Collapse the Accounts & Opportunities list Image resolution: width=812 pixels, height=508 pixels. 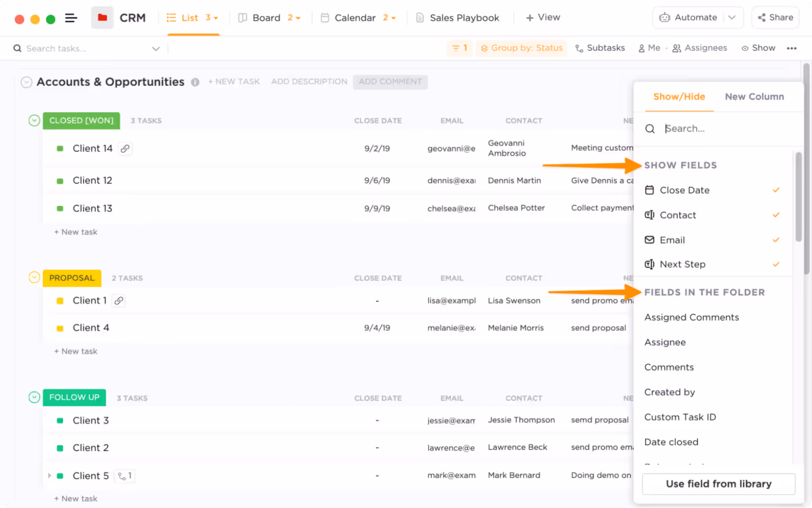coord(26,82)
